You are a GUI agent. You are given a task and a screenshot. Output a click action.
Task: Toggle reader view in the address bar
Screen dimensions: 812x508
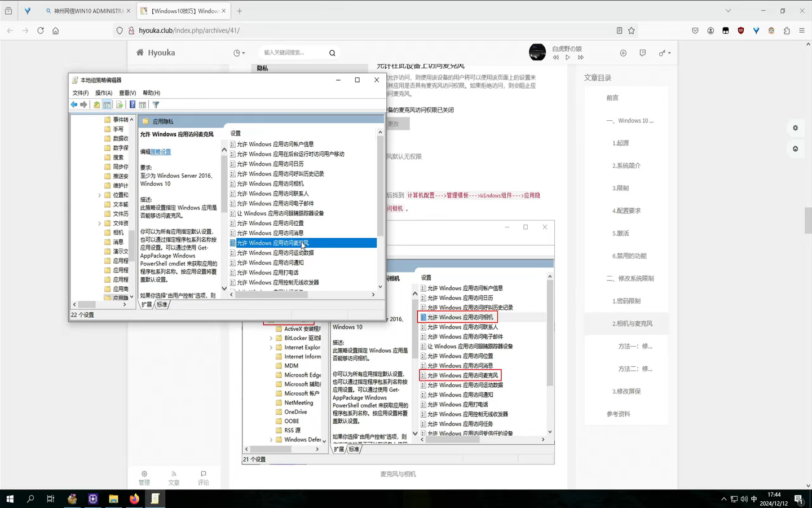point(619,30)
